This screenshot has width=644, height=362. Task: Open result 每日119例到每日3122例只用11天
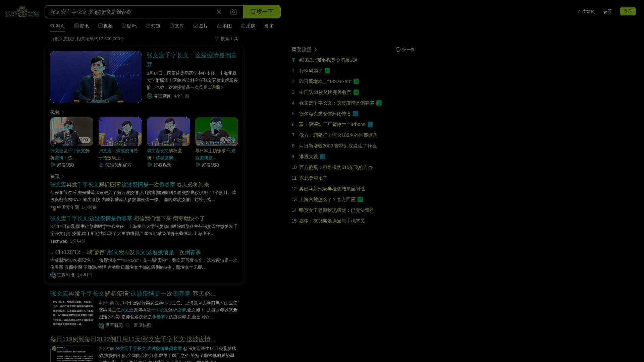point(133,339)
